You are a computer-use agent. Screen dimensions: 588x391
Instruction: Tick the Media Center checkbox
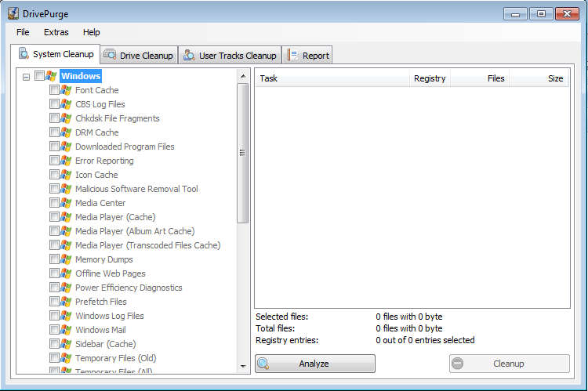pos(54,202)
